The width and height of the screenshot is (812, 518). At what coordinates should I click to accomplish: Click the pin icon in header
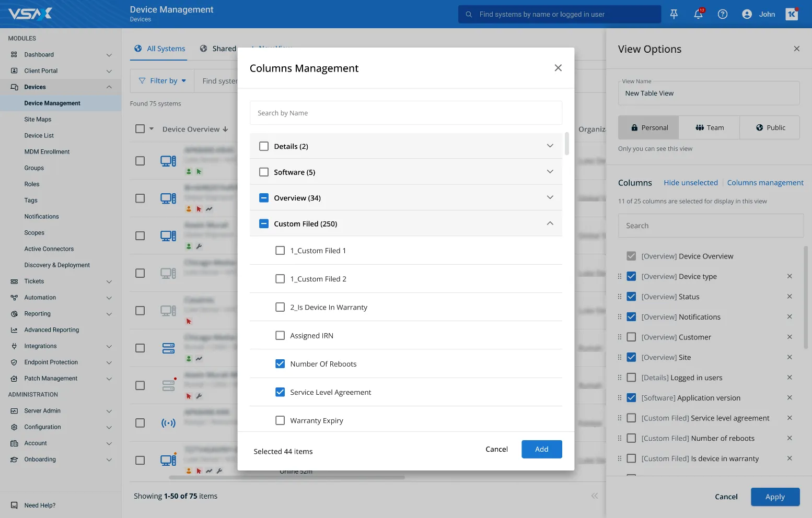pos(674,14)
